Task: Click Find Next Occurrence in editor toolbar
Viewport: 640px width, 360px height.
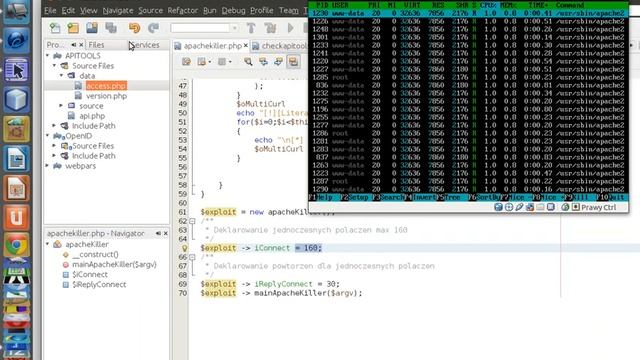Action: coord(278,62)
